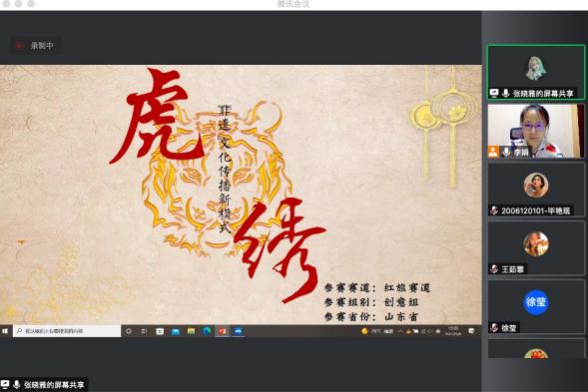Expand the system tray hidden icons chevron
This screenshot has width=588, height=392.
coord(400,331)
